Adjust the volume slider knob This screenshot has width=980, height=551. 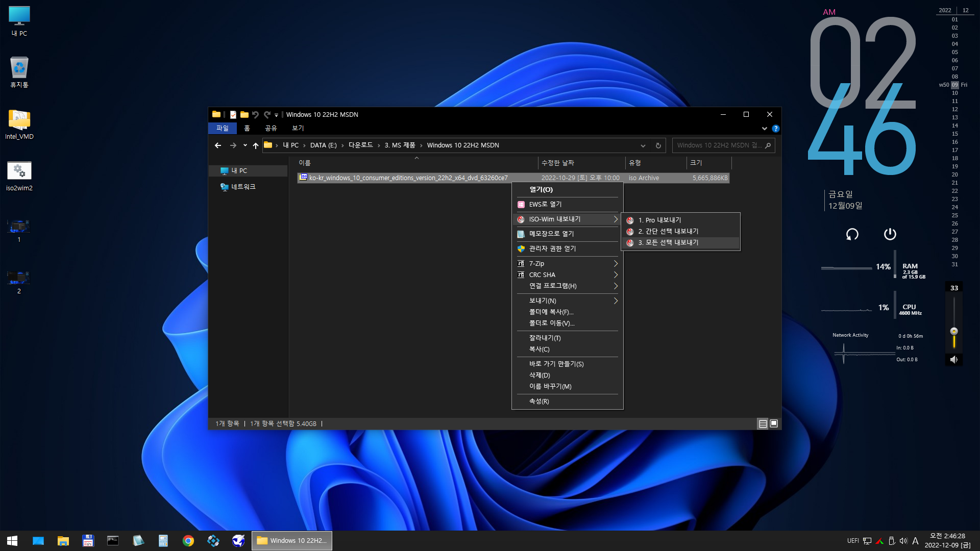click(x=954, y=331)
